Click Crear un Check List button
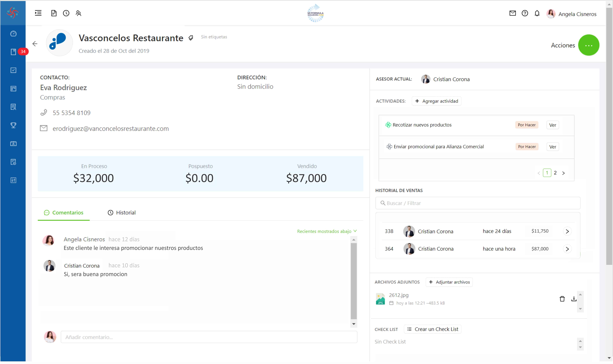Viewport: 613px width, 364px height. [432, 329]
